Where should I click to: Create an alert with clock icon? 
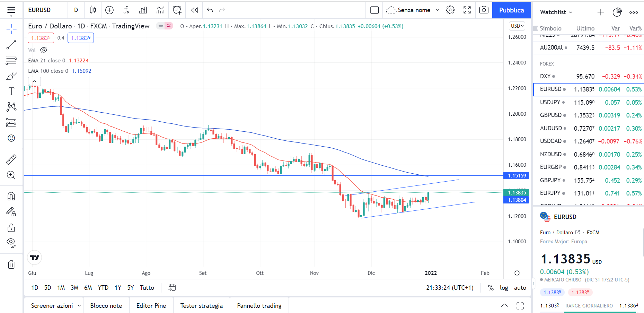click(177, 10)
